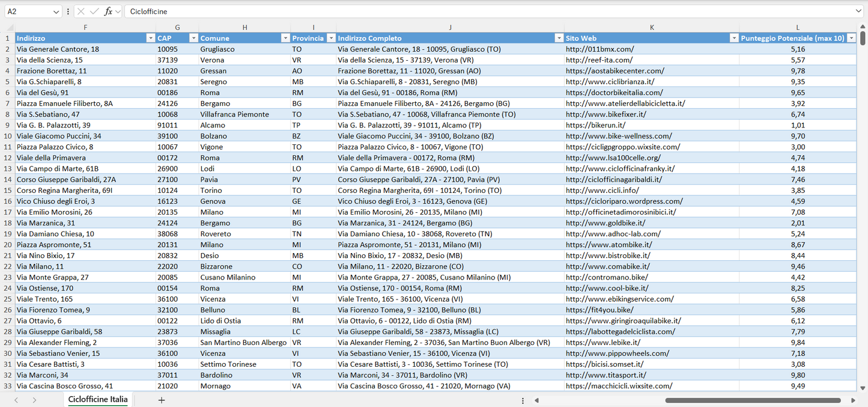Click the next sheet navigation arrow
The image size is (868, 407).
[34, 400]
